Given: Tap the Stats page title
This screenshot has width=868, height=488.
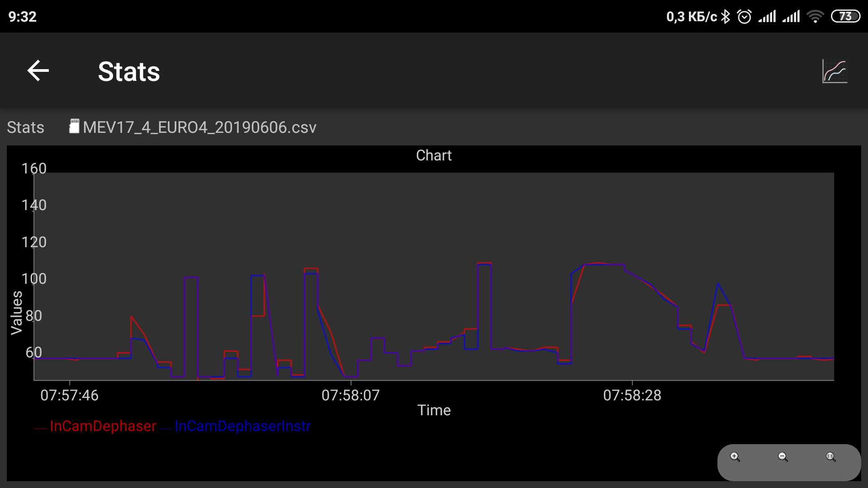Looking at the screenshot, I should [x=129, y=71].
